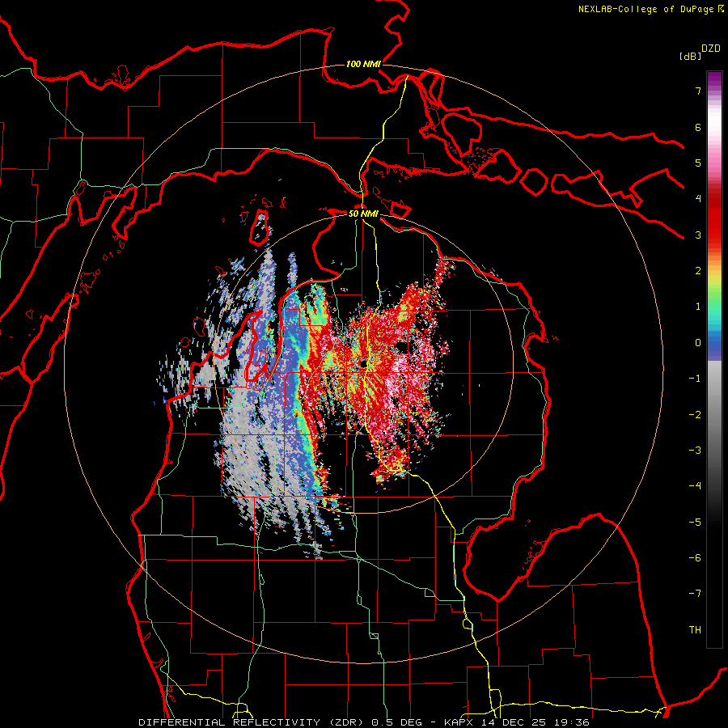Click the "TH" threshold label on scale
This screenshot has width=728, height=728.
click(695, 630)
